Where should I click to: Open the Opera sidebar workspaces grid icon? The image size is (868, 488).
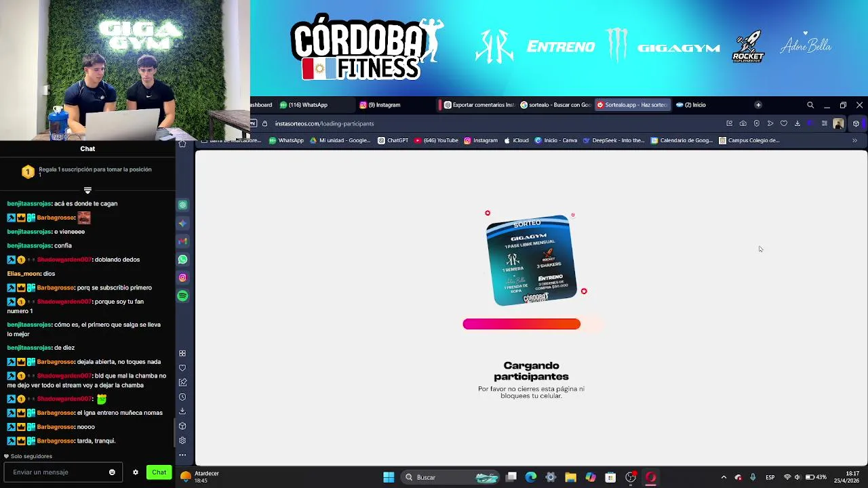click(x=182, y=353)
